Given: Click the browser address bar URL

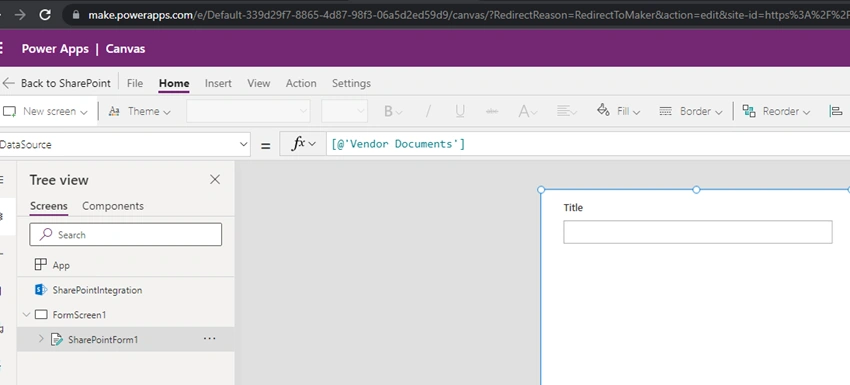Looking at the screenshot, I should point(468,15).
